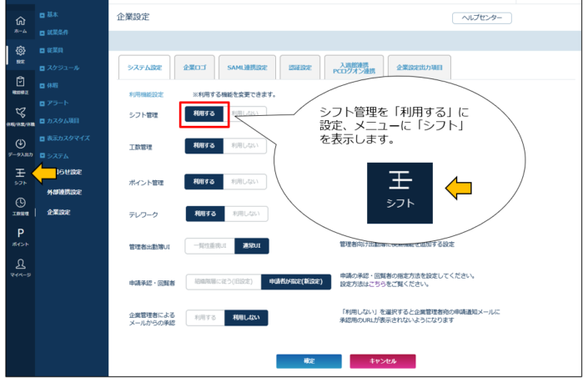The image size is (588, 383).
Task: Switch to the 認証設定 tab
Action: coord(300,68)
